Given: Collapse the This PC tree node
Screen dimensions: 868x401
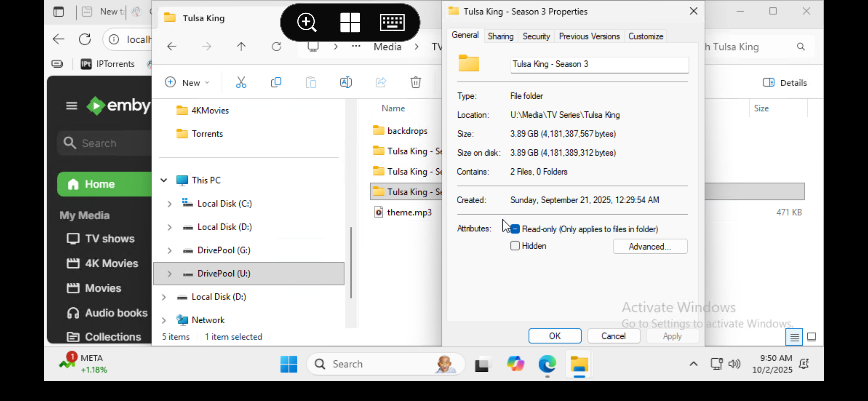Looking at the screenshot, I should coord(164,181).
